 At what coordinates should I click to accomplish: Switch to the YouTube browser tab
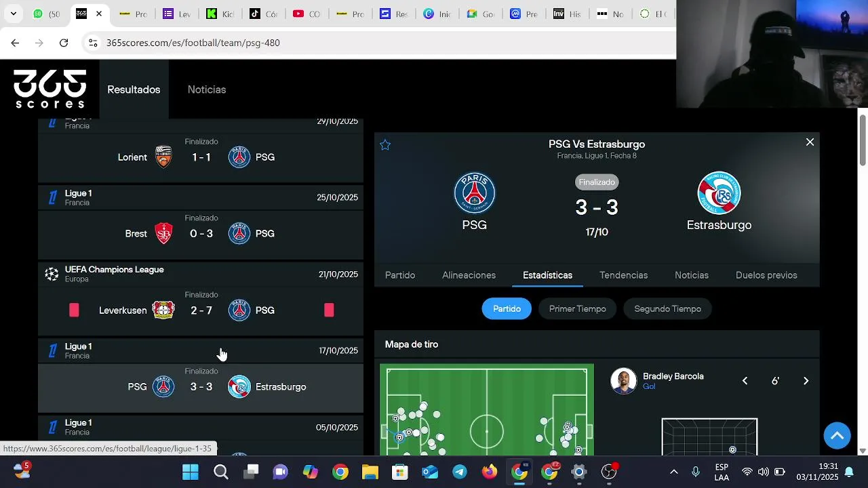(x=306, y=14)
